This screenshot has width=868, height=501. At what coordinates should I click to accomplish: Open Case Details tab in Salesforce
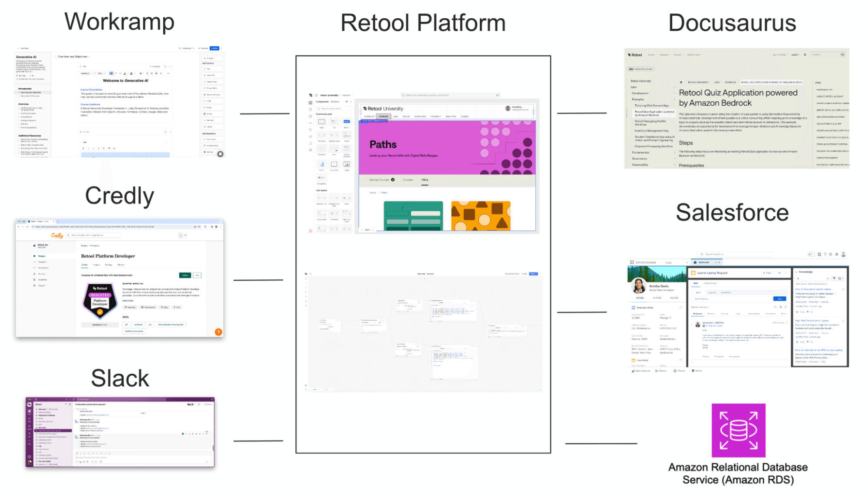click(710, 283)
